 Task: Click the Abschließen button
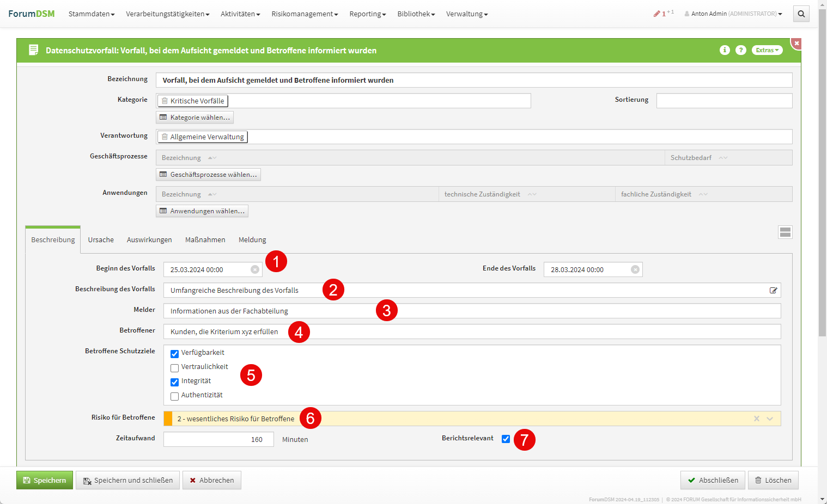point(713,480)
